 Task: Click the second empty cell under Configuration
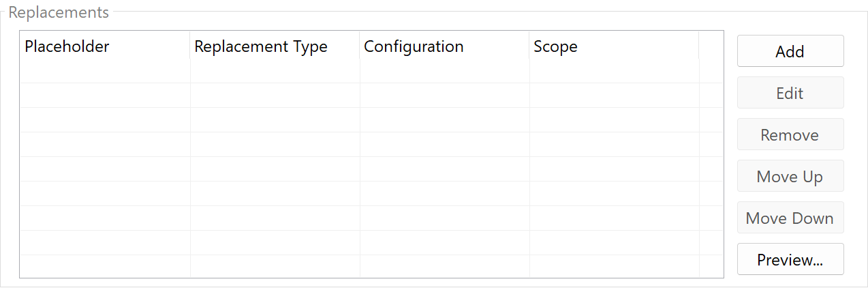pyautogui.click(x=444, y=96)
